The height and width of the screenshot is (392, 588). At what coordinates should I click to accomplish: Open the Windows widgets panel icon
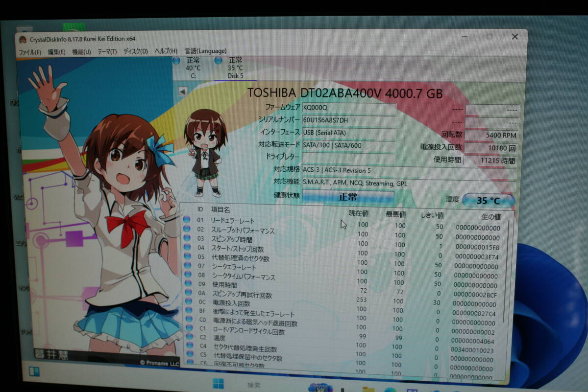coord(35,372)
